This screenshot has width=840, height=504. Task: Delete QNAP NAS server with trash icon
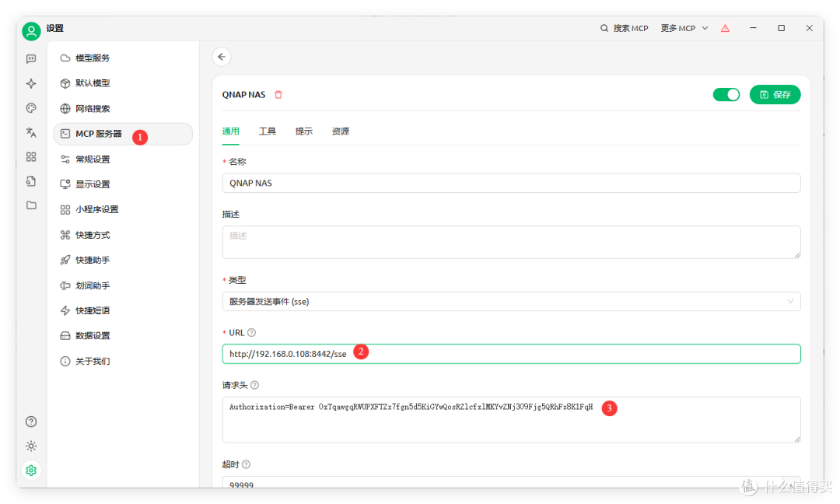pyautogui.click(x=278, y=95)
